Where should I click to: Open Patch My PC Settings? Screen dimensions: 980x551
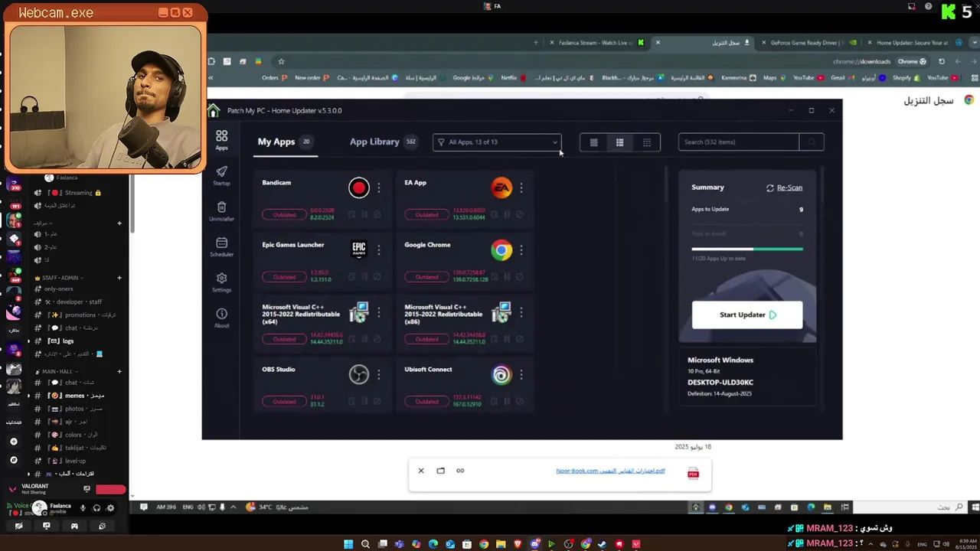point(221,282)
